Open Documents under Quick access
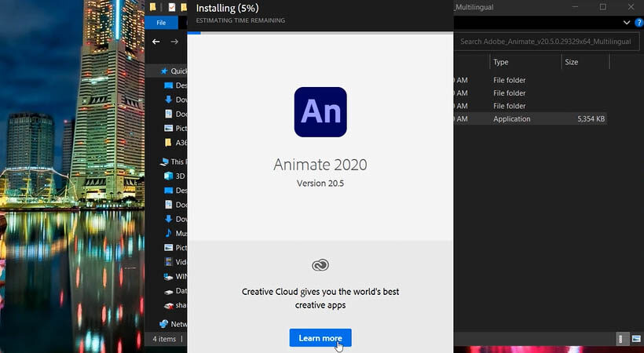Image resolution: width=644 pixels, height=353 pixels. [x=175, y=114]
